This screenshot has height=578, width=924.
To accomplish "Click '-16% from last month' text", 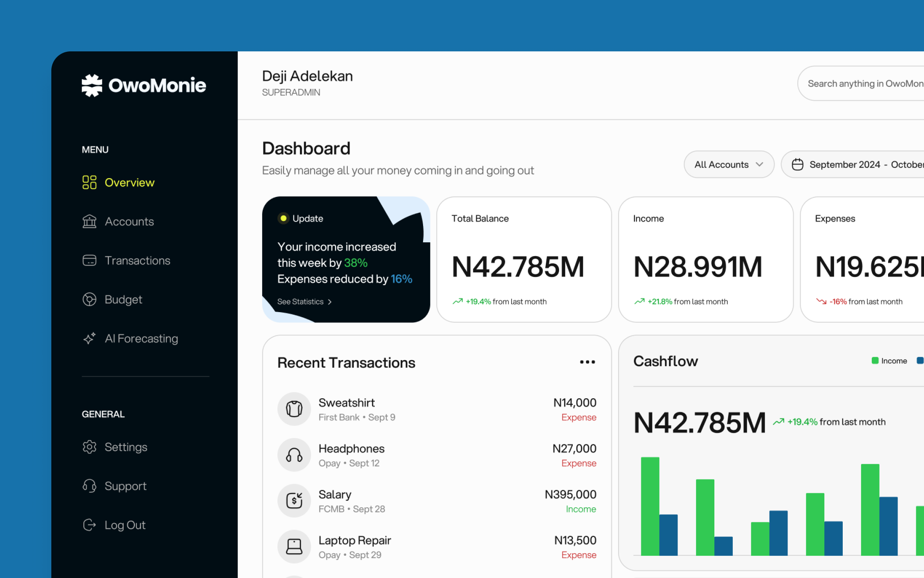I will point(866,302).
